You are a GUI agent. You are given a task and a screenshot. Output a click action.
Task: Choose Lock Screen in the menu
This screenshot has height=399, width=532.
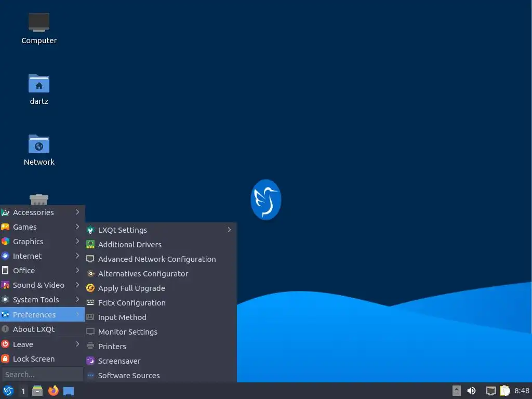[x=43, y=358]
